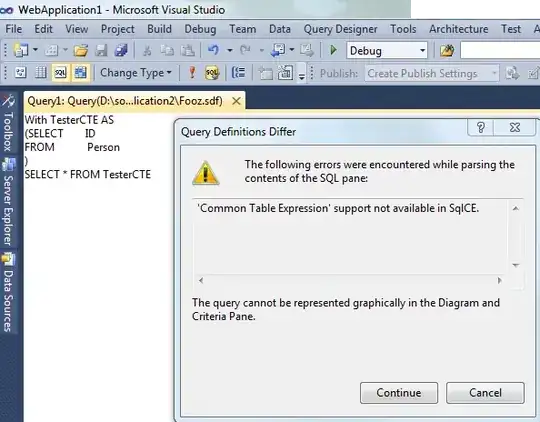The width and height of the screenshot is (540, 422).
Task: Click the Open File folder icon
Action: [81, 51]
